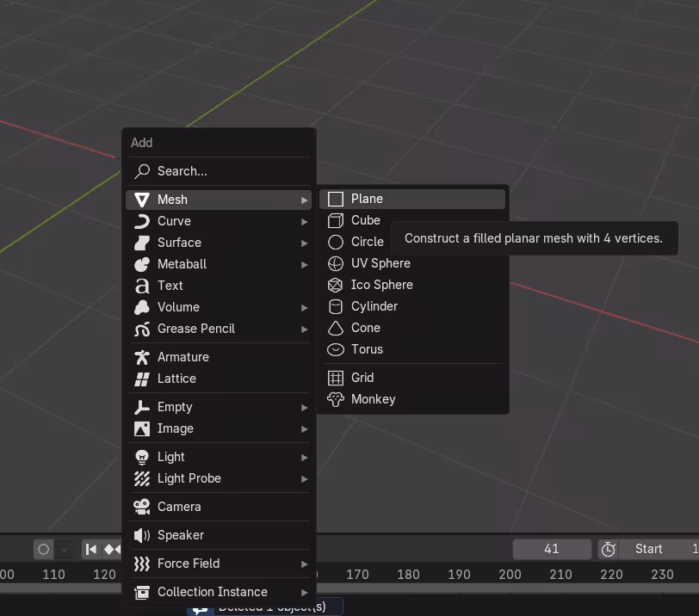Click the UV Sphere icon
The width and height of the screenshot is (699, 616).
335,263
